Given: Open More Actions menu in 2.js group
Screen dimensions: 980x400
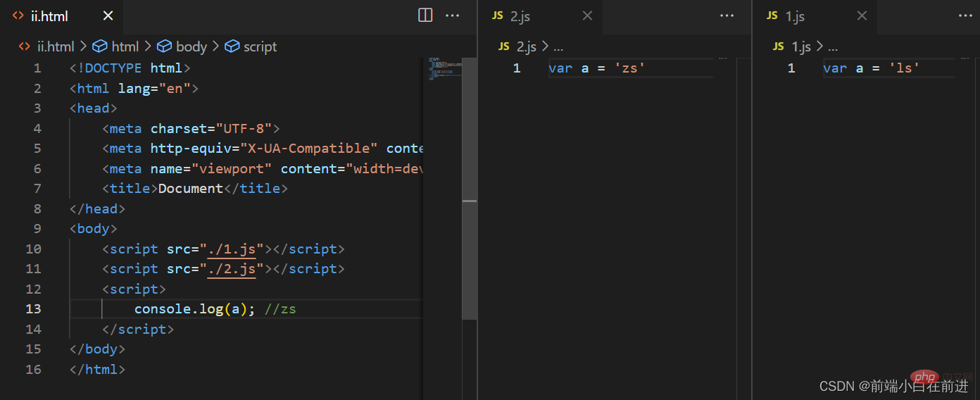Looking at the screenshot, I should coord(727,15).
